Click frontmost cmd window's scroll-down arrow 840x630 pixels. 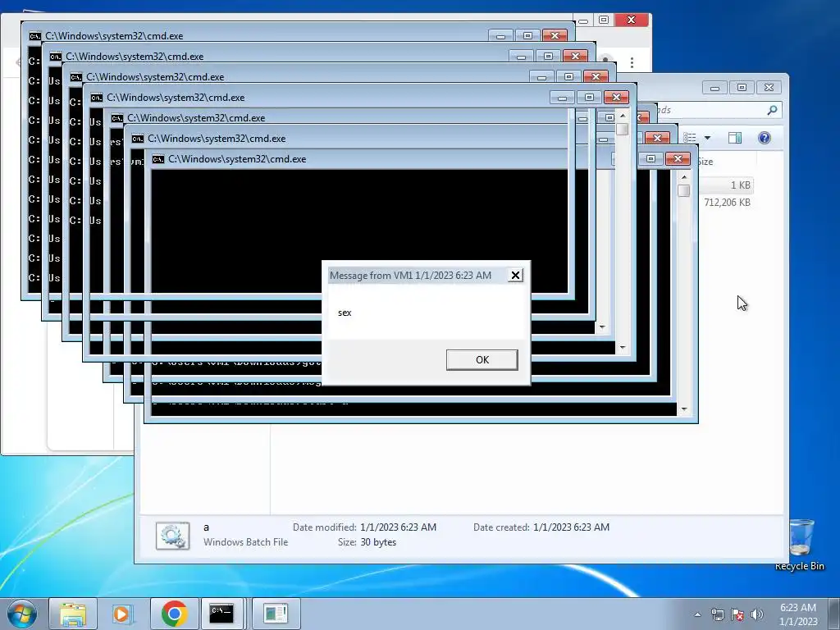683,409
